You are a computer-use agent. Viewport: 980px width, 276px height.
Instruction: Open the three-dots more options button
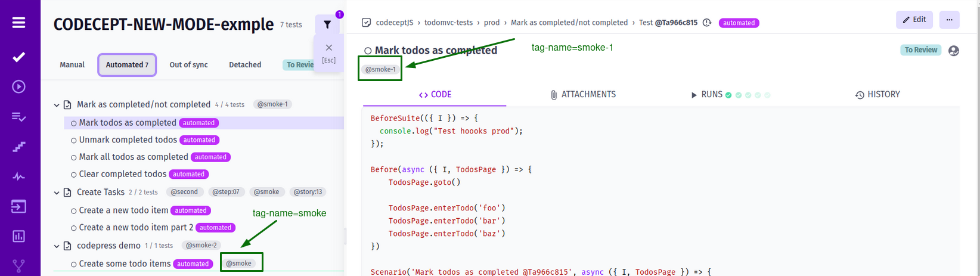click(x=949, y=20)
